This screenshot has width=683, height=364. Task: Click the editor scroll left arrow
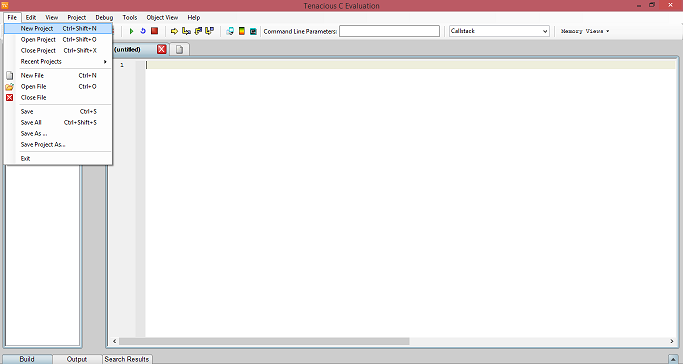(115, 341)
